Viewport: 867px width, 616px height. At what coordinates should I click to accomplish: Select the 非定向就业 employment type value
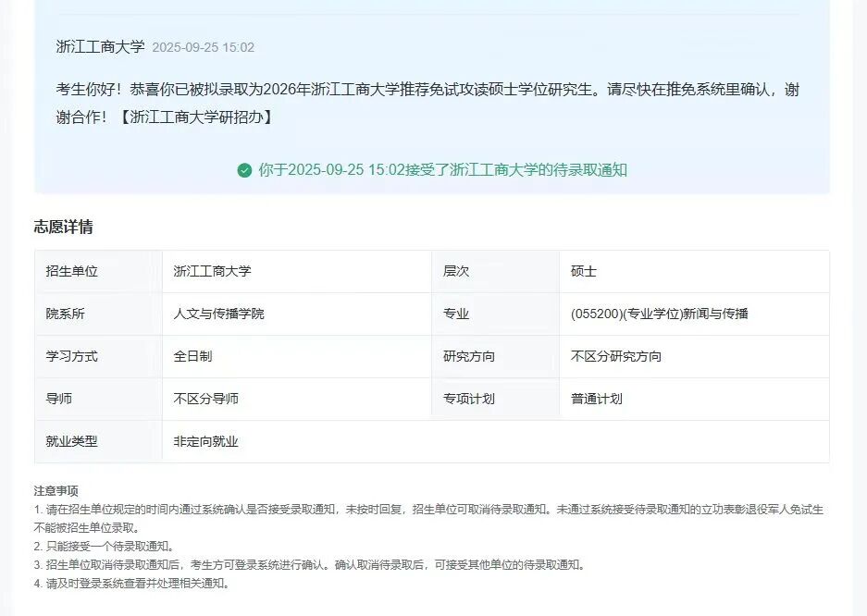coord(205,442)
